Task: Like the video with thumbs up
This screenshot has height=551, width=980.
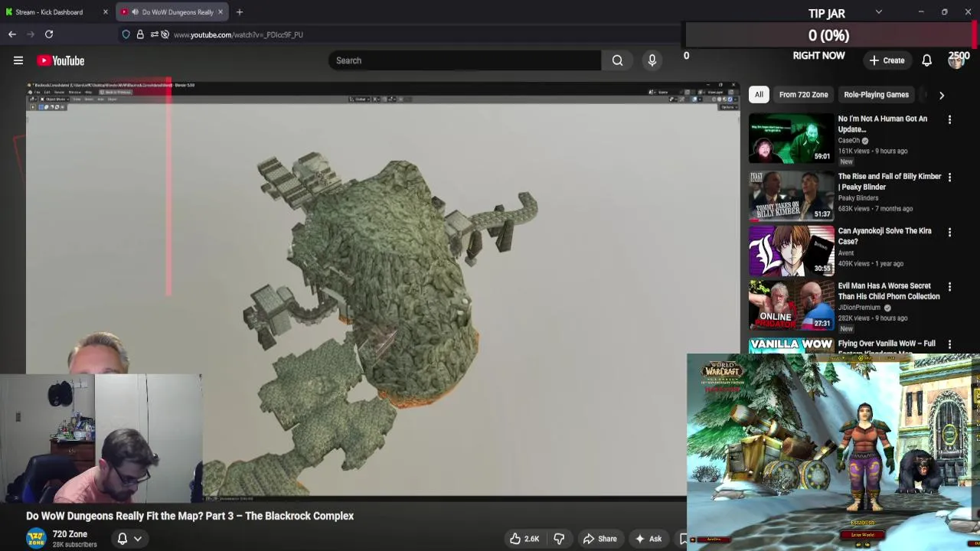Action: click(x=524, y=539)
